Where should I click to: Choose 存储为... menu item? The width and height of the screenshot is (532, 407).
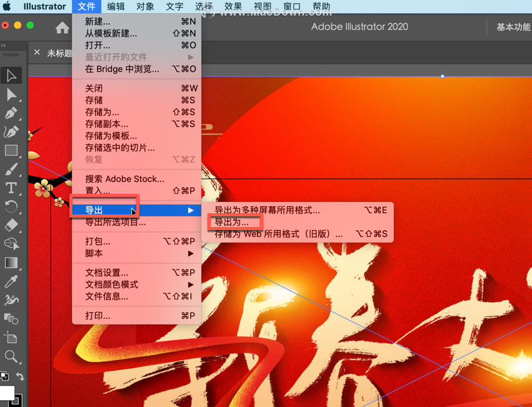(137, 113)
